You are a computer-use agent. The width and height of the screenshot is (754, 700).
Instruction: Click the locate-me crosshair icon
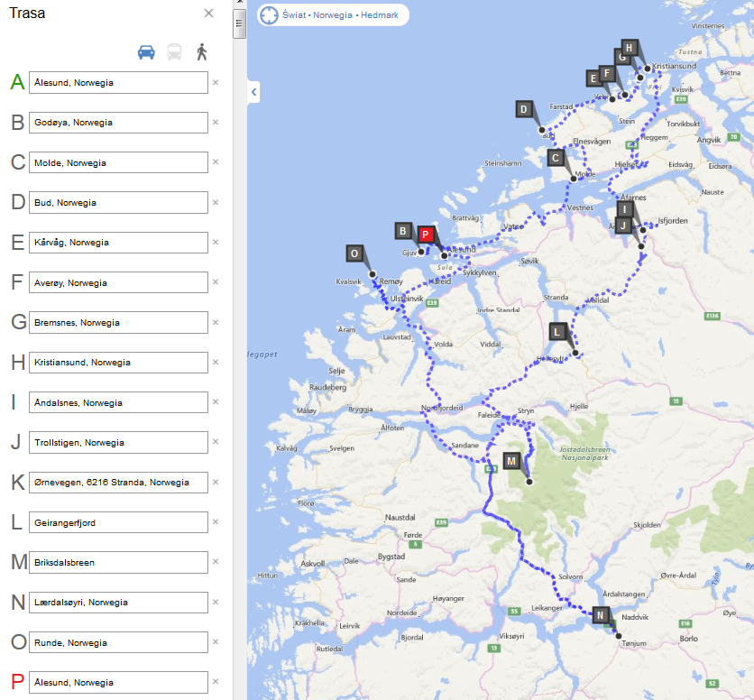click(x=269, y=15)
